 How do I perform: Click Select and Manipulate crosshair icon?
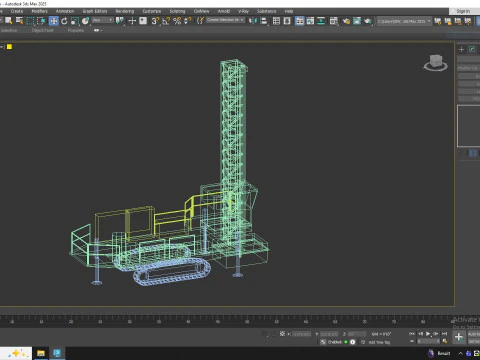click(x=132, y=21)
